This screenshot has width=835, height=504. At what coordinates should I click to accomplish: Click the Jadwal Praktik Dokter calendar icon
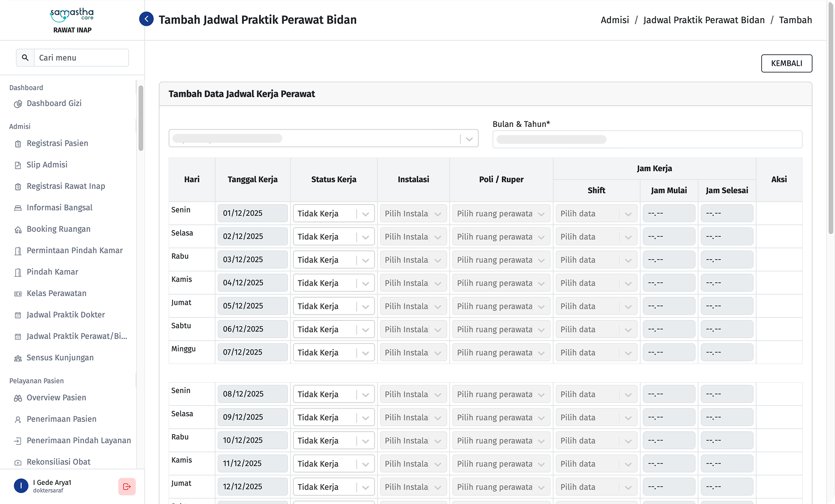(18, 315)
